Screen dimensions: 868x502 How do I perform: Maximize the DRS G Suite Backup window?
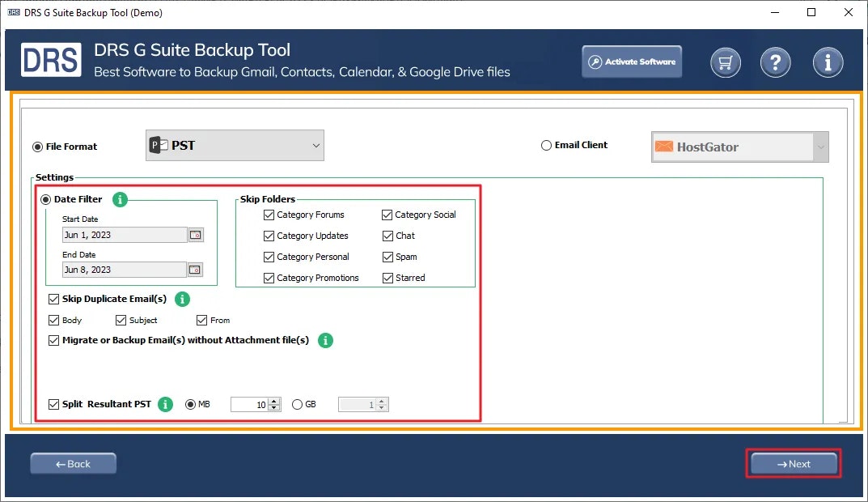[x=811, y=12]
